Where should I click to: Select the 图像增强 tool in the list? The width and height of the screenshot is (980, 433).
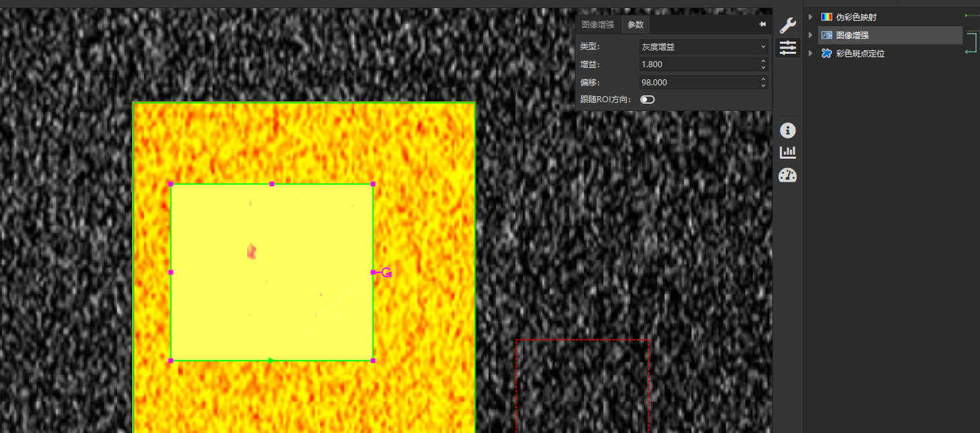click(x=852, y=35)
